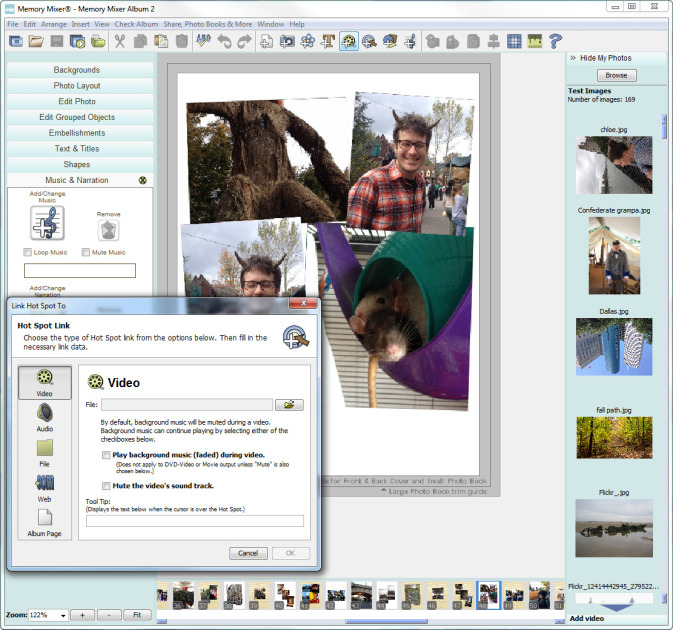Image resolution: width=673 pixels, height=630 pixels.
Task: Open the Insert menu
Action: tap(80, 23)
